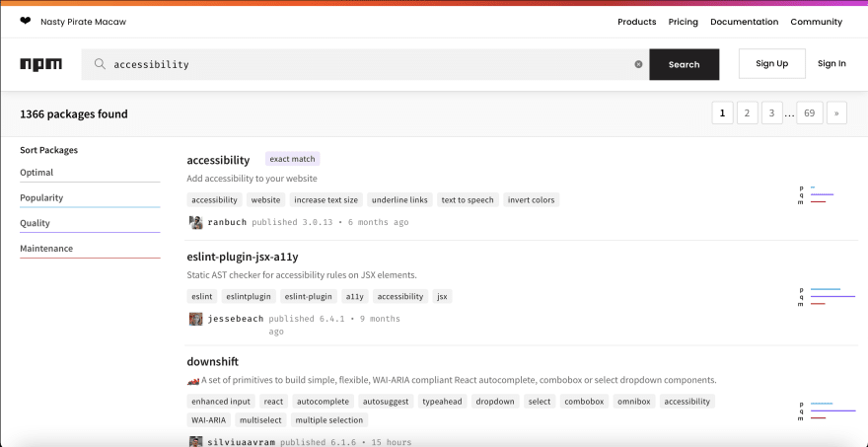Image resolution: width=868 pixels, height=447 pixels.
Task: Click the Search button
Action: click(x=685, y=64)
